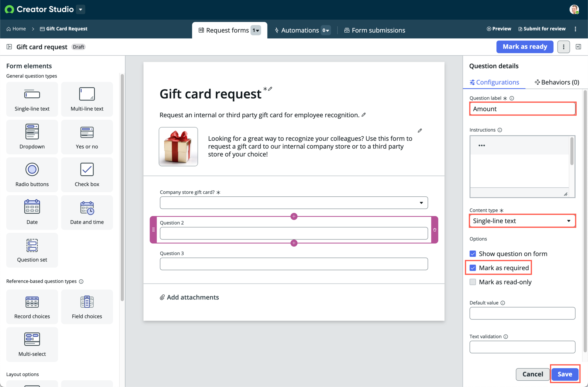588x387 pixels.
Task: Open the Creator Studio app dropdown
Action: pyautogui.click(x=81, y=9)
